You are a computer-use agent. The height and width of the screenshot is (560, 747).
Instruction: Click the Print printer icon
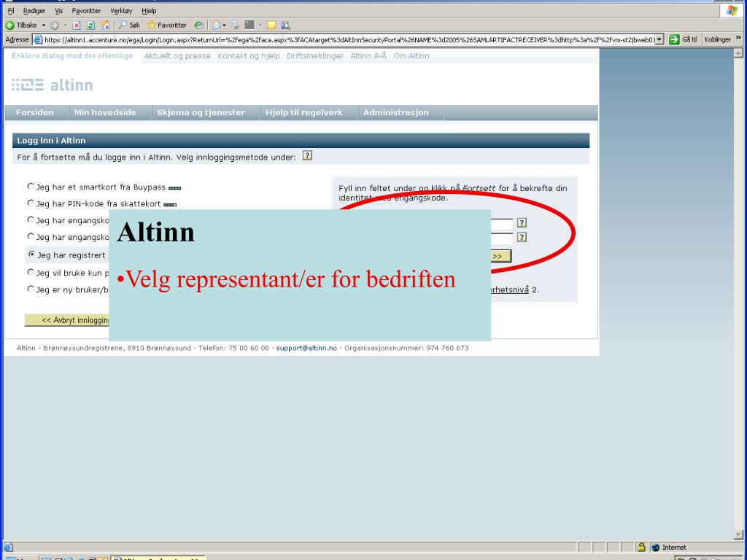tap(236, 25)
